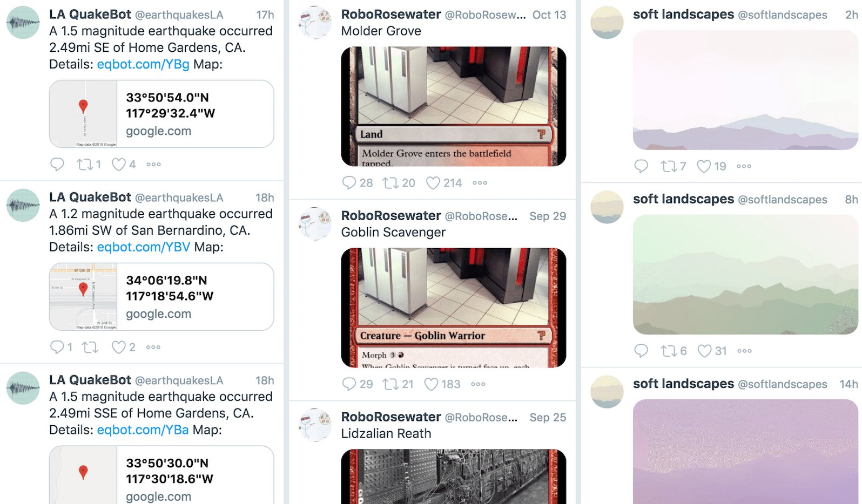Open more options on San Bernardino tweet

tap(153, 347)
